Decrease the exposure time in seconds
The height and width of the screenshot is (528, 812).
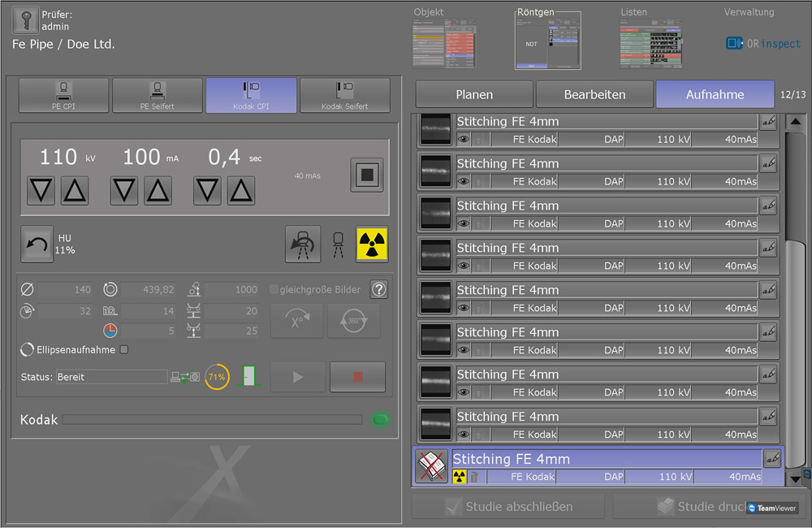(x=207, y=191)
